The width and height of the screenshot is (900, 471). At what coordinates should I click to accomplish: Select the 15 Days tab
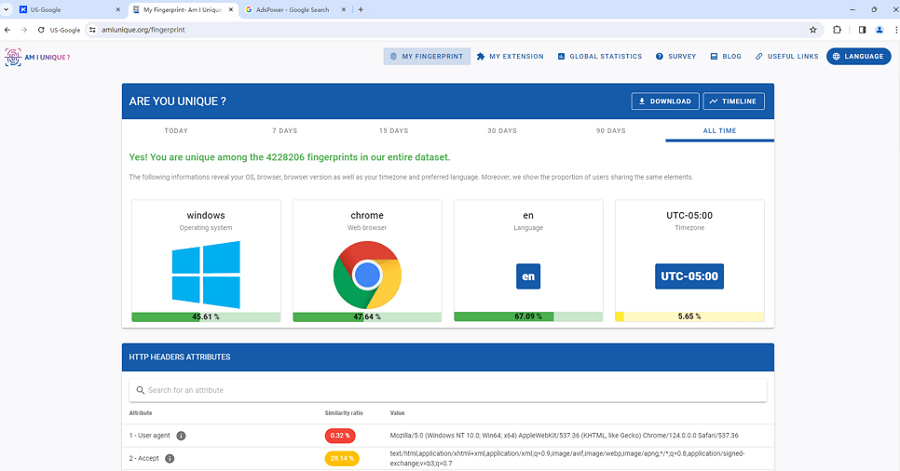(x=393, y=131)
